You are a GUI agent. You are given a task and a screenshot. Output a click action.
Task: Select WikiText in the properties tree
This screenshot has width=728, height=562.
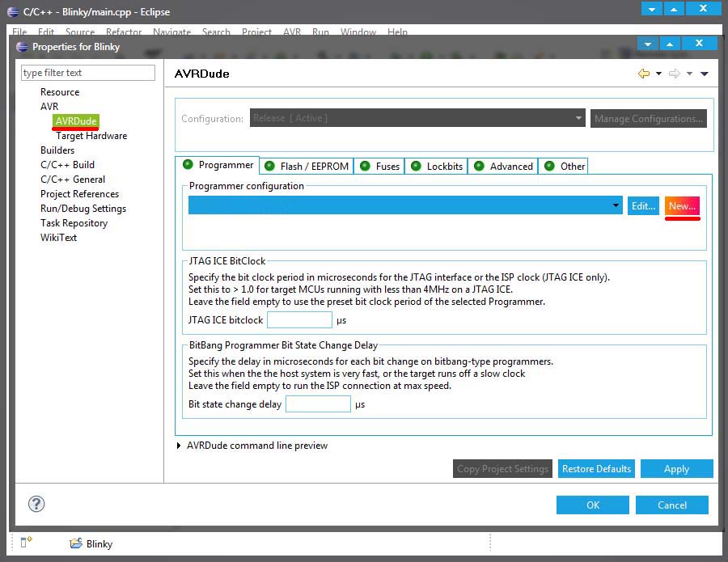tap(58, 238)
